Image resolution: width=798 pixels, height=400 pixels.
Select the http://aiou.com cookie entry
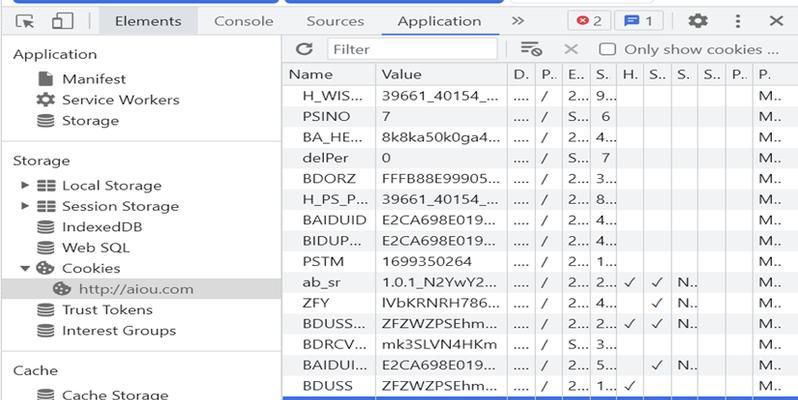pyautogui.click(x=141, y=289)
